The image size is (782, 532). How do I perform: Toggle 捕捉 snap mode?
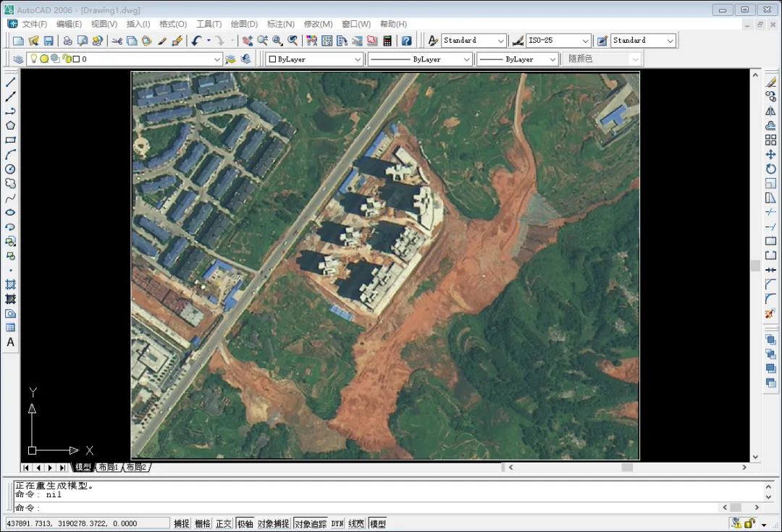pos(182,523)
